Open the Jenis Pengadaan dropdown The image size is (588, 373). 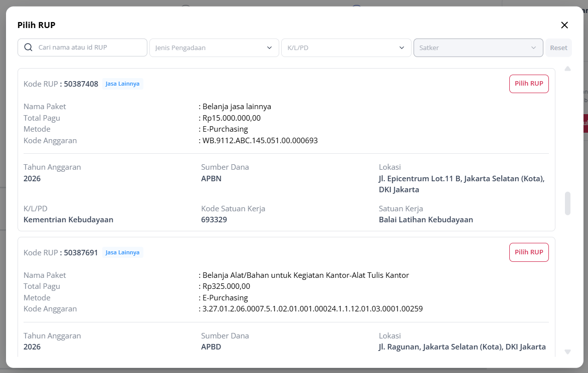214,48
